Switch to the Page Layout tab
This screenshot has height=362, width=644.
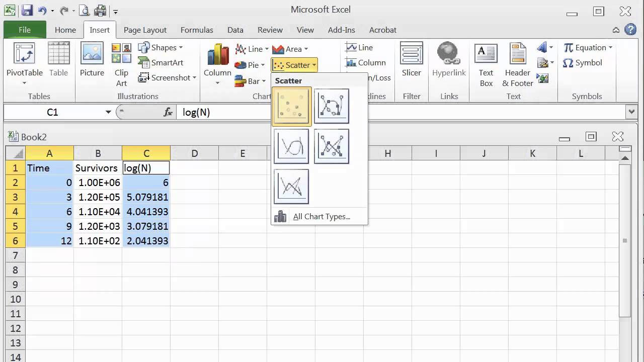pos(145,30)
